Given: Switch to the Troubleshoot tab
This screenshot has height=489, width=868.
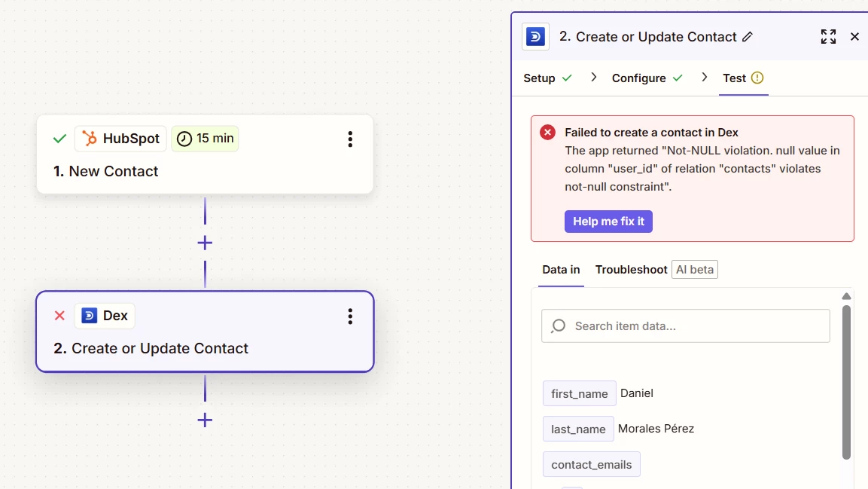Looking at the screenshot, I should 631,270.
